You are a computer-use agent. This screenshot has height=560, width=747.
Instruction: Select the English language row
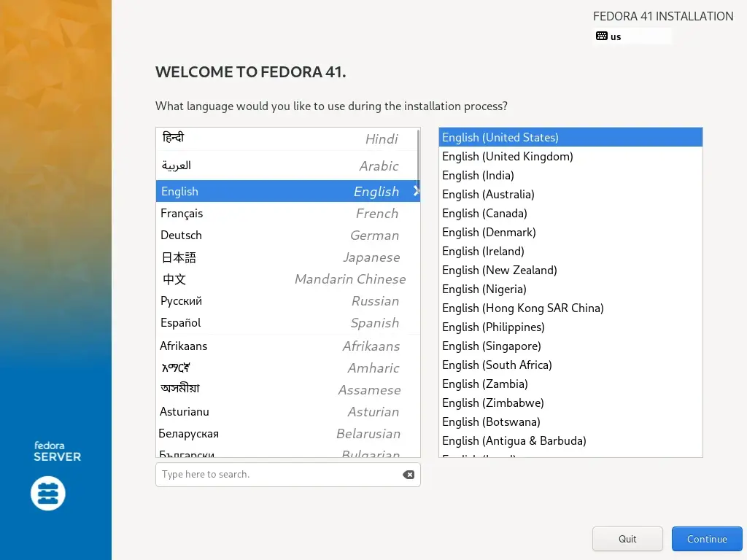tap(287, 191)
